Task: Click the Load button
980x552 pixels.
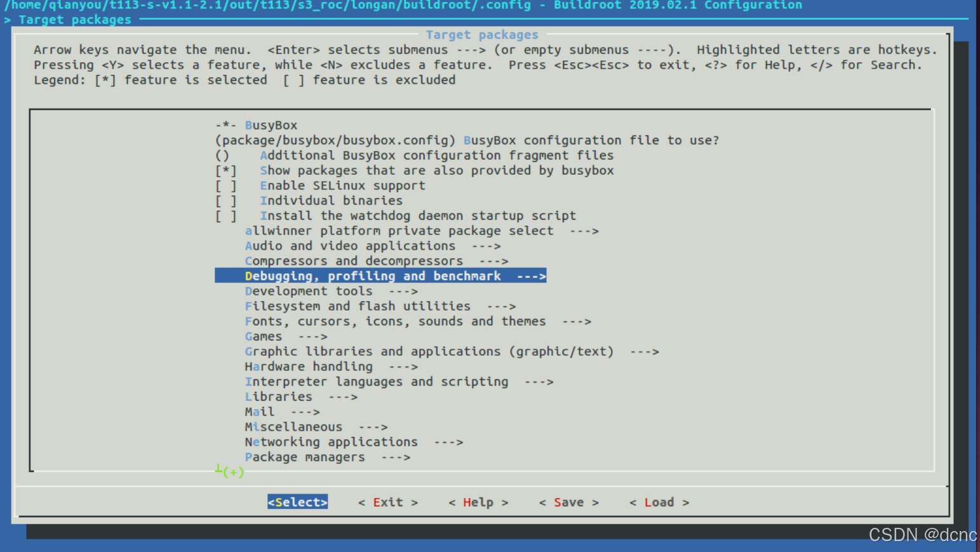Action: click(x=659, y=502)
